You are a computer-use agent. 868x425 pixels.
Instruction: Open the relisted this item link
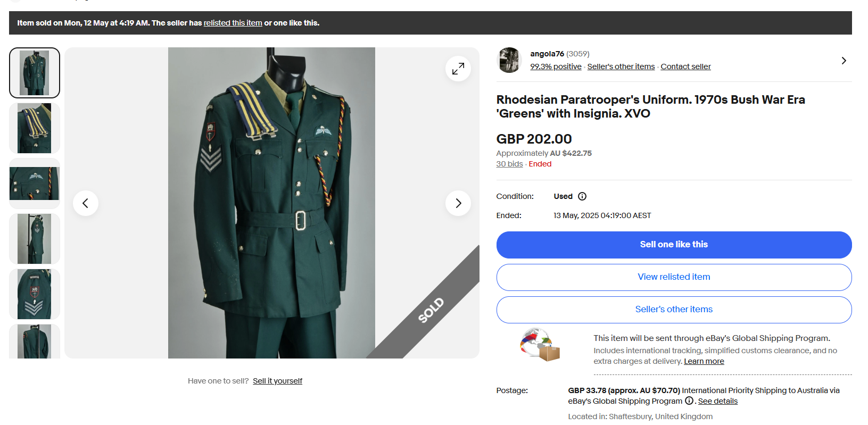pos(233,23)
